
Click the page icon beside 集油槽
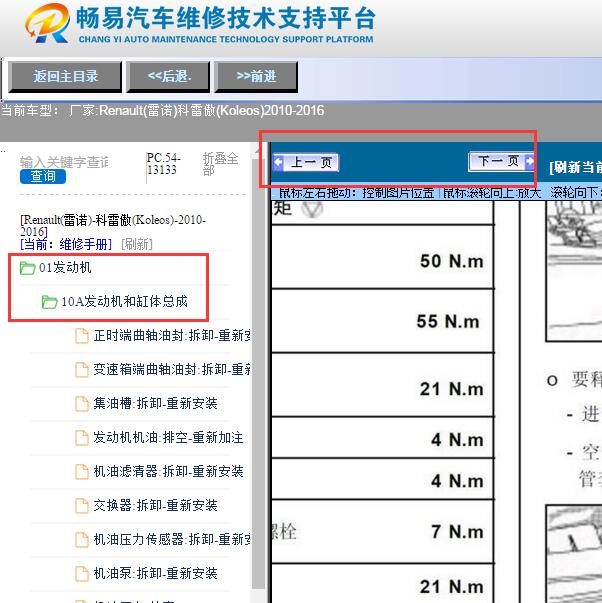(x=82, y=403)
